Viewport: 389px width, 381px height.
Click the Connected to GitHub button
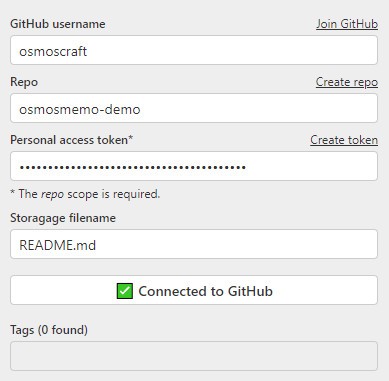pos(194,290)
